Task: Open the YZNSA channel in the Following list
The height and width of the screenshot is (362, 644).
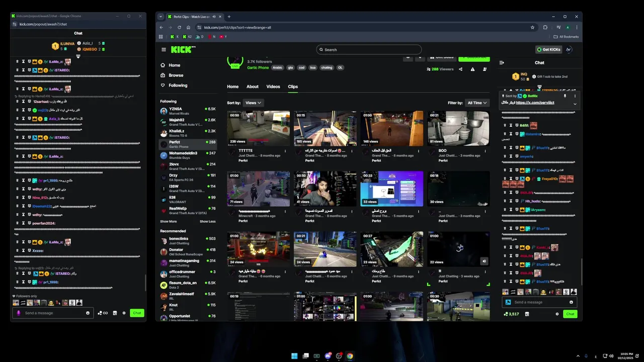Action: pos(188,111)
